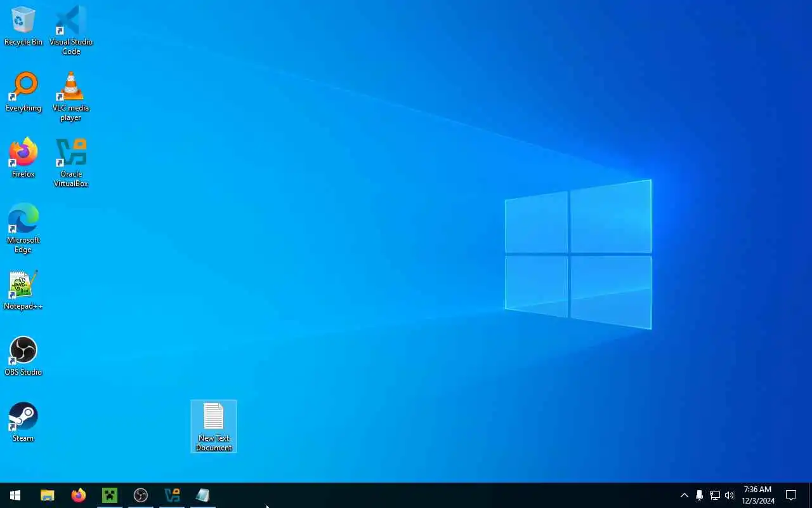This screenshot has height=508, width=812.
Task: Open the clock and calendar flyout
Action: [x=758, y=495]
